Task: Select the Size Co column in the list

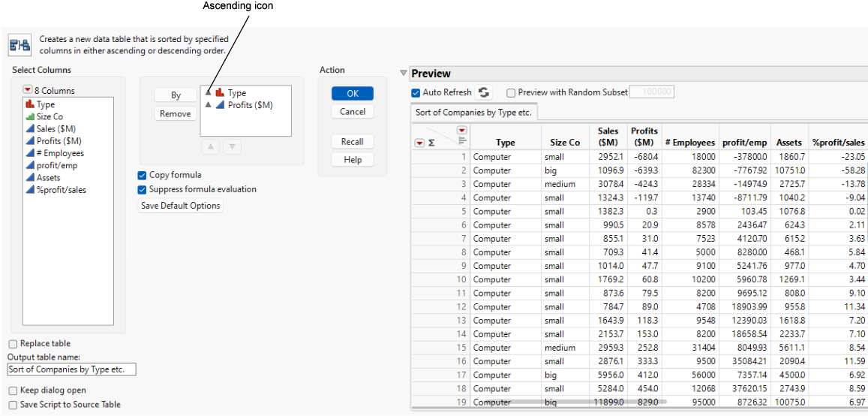Action: pyautogui.click(x=50, y=116)
